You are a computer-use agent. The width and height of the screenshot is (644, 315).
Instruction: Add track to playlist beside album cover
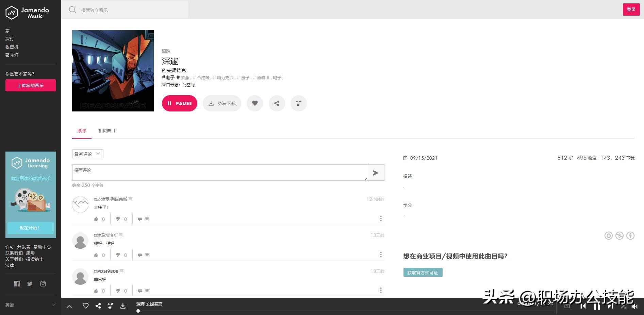(298, 103)
